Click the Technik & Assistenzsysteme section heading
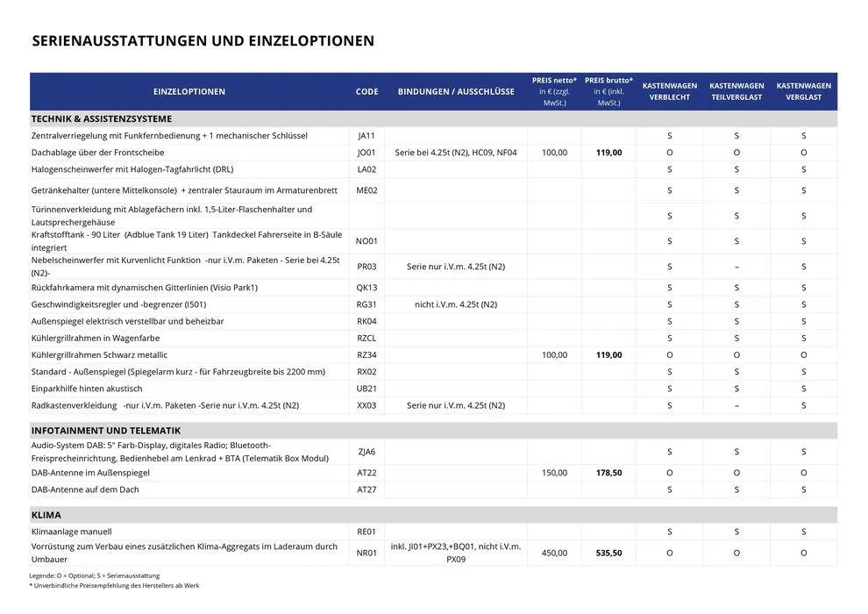Screen dimensions: 868x614 pyautogui.click(x=102, y=119)
